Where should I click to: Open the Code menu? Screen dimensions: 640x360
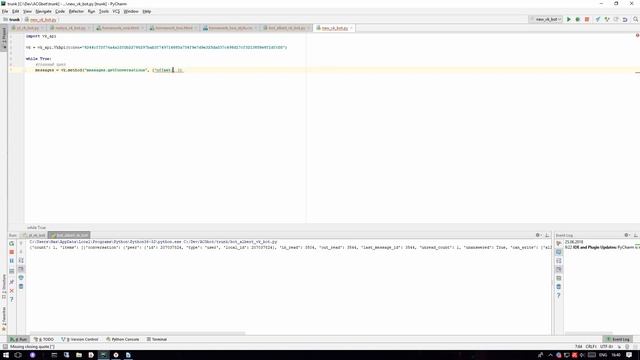(60, 11)
